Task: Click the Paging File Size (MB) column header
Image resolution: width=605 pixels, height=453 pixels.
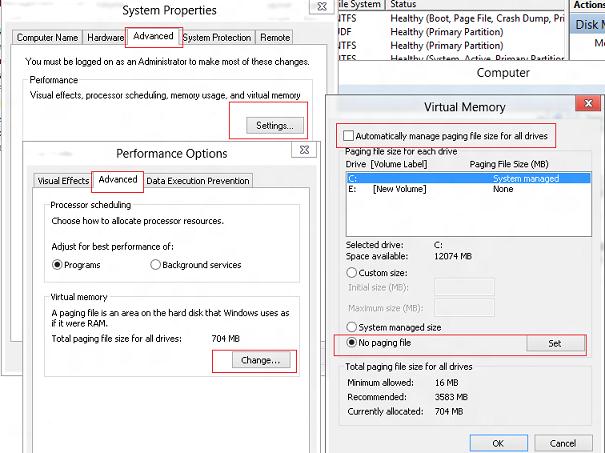Action: point(509,164)
